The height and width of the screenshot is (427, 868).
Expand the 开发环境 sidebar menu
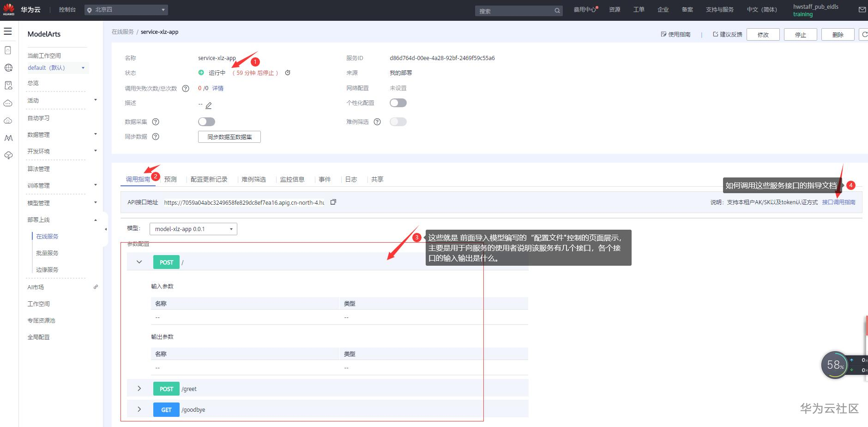[x=96, y=151]
